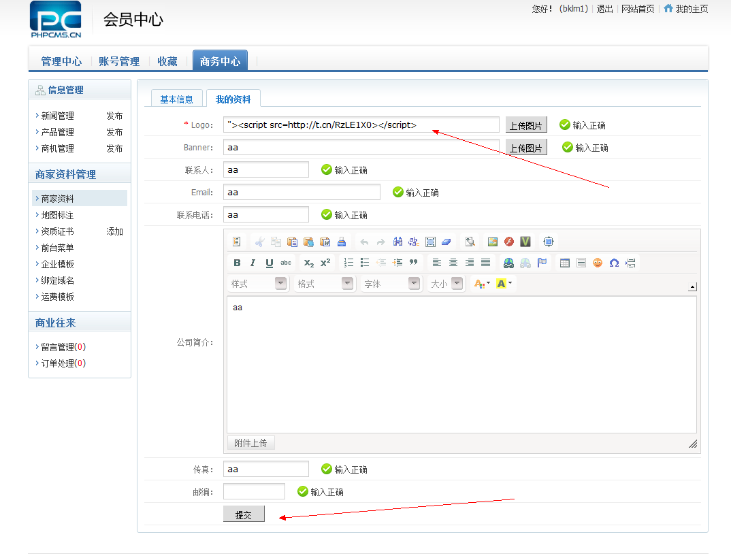
Task: Switch to 账号管理 tab
Action: (x=119, y=61)
